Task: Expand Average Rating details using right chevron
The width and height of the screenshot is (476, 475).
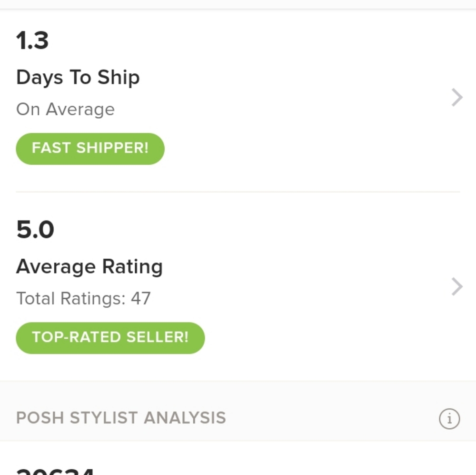Action: (x=457, y=287)
